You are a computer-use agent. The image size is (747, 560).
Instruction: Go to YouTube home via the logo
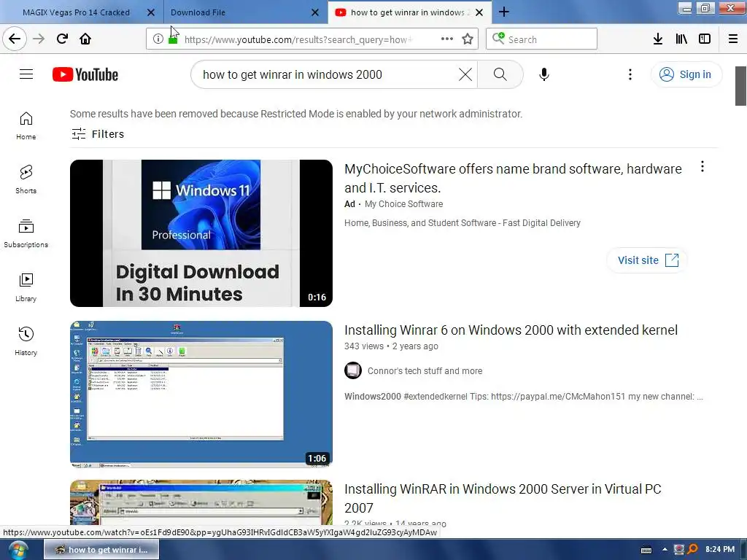85,74
